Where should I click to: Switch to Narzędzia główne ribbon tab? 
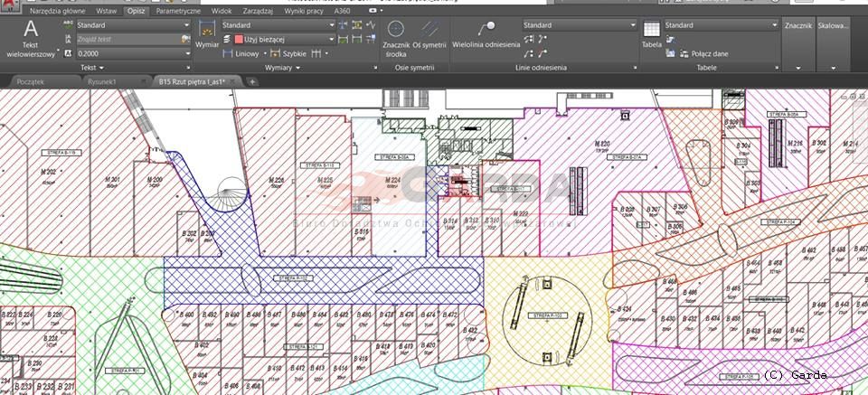(x=58, y=11)
